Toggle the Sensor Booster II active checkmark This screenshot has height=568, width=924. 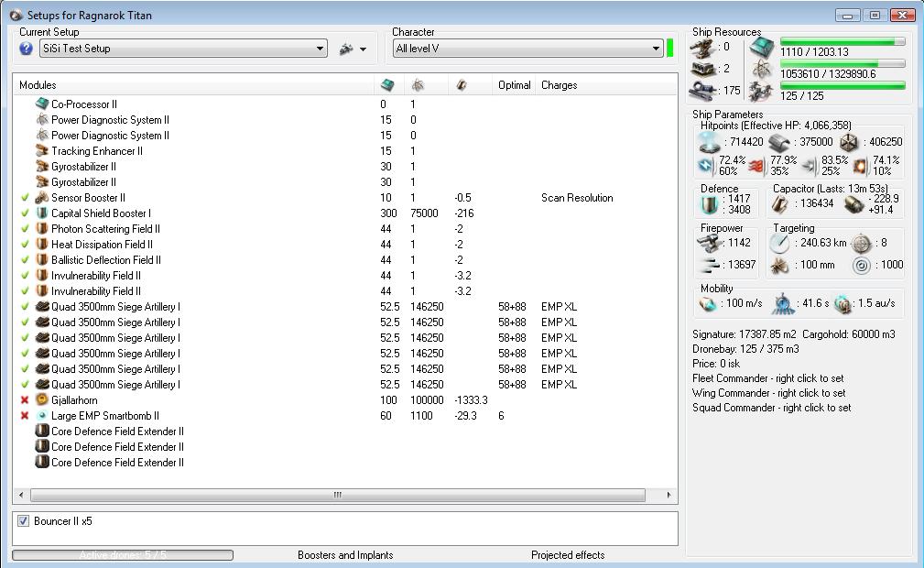(x=25, y=198)
